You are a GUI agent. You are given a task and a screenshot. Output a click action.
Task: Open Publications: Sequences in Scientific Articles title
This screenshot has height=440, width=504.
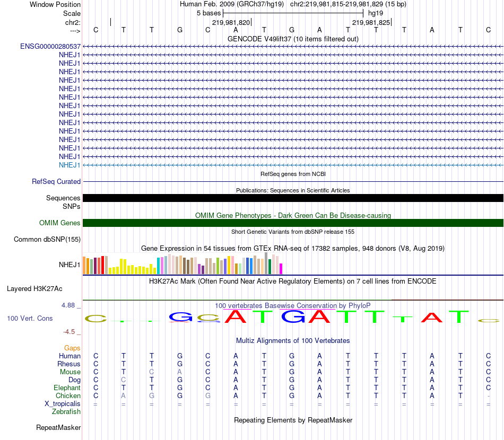pyautogui.click(x=293, y=190)
